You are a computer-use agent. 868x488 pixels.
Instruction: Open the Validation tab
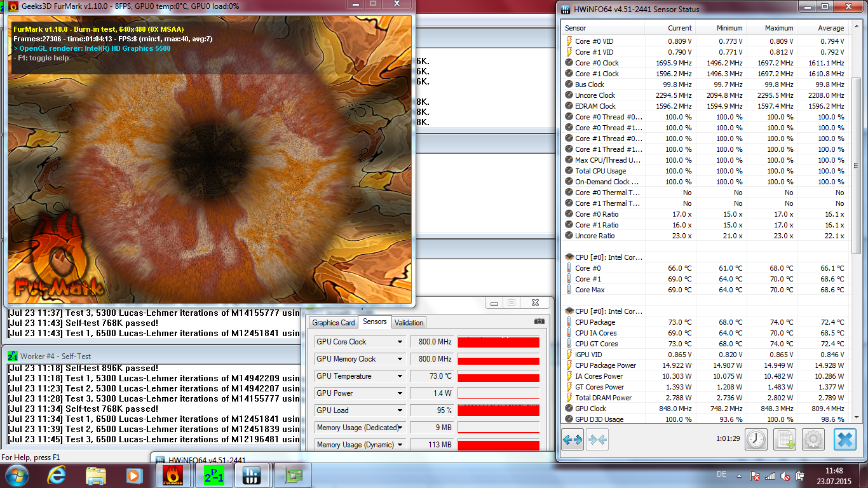tap(409, 322)
